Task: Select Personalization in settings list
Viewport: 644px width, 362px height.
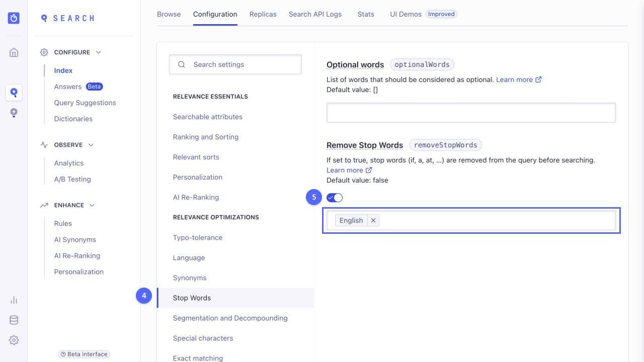Action: tap(198, 177)
